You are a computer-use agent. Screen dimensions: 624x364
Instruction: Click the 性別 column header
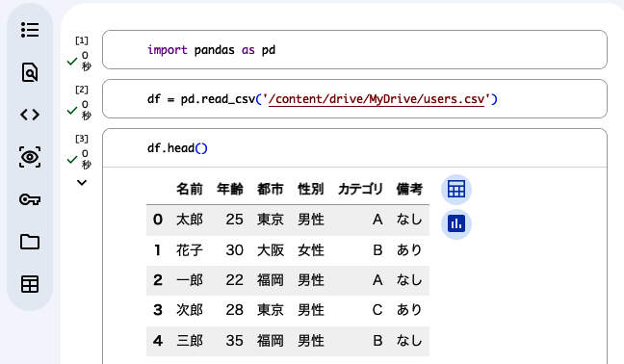(311, 189)
